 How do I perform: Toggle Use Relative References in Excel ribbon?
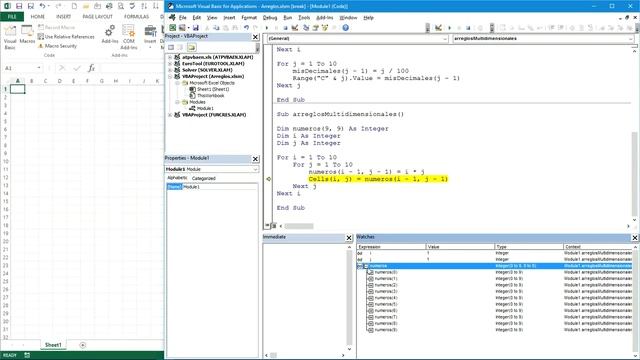(66, 36)
